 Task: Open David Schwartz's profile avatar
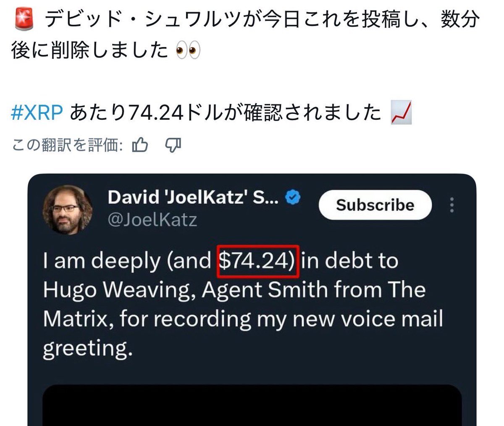(68, 209)
